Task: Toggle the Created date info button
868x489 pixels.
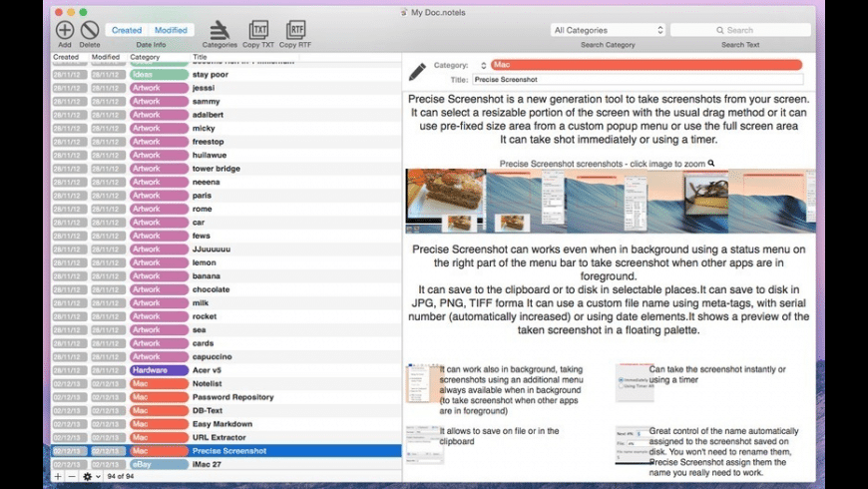Action: pyautogui.click(x=127, y=30)
